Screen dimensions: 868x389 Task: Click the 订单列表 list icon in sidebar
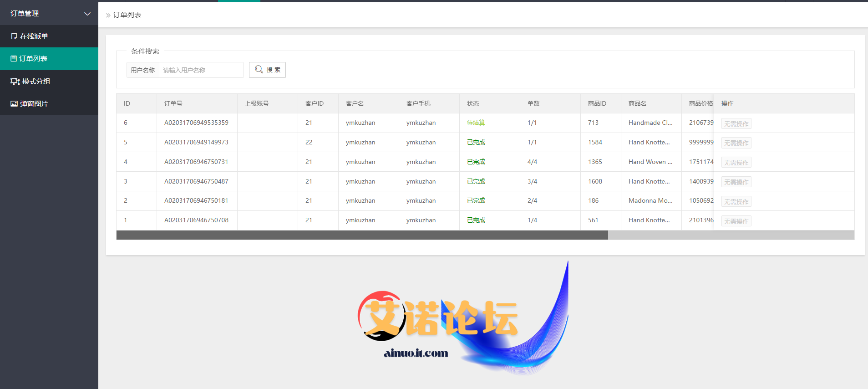click(x=14, y=59)
